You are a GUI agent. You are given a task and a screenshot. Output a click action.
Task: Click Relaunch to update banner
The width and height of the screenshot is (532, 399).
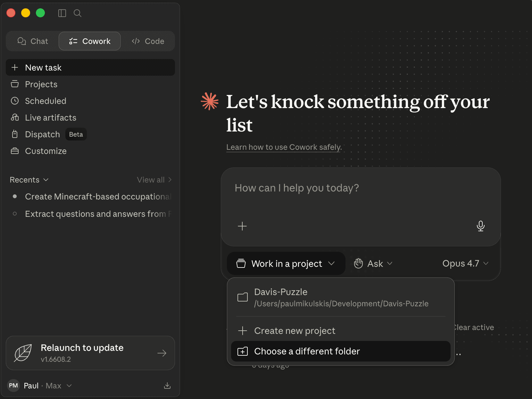coord(90,353)
